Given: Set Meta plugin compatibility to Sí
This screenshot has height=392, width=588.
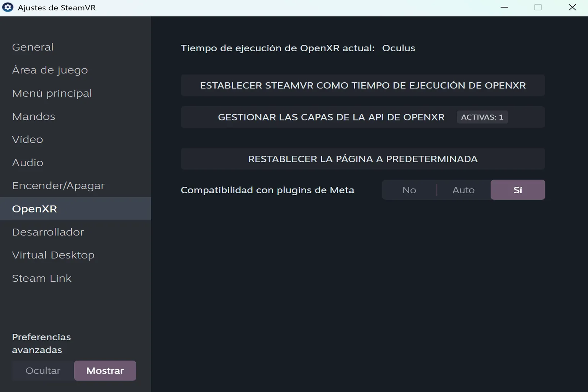Looking at the screenshot, I should (x=518, y=190).
